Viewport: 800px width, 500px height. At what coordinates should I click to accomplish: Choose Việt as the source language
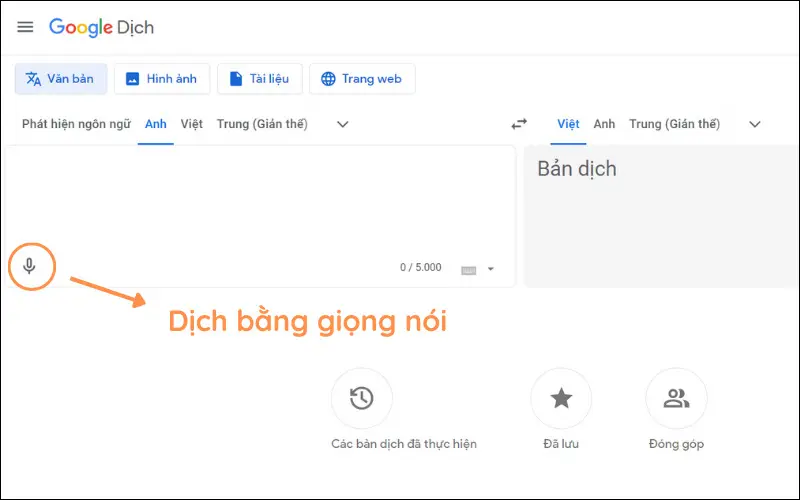click(x=192, y=125)
